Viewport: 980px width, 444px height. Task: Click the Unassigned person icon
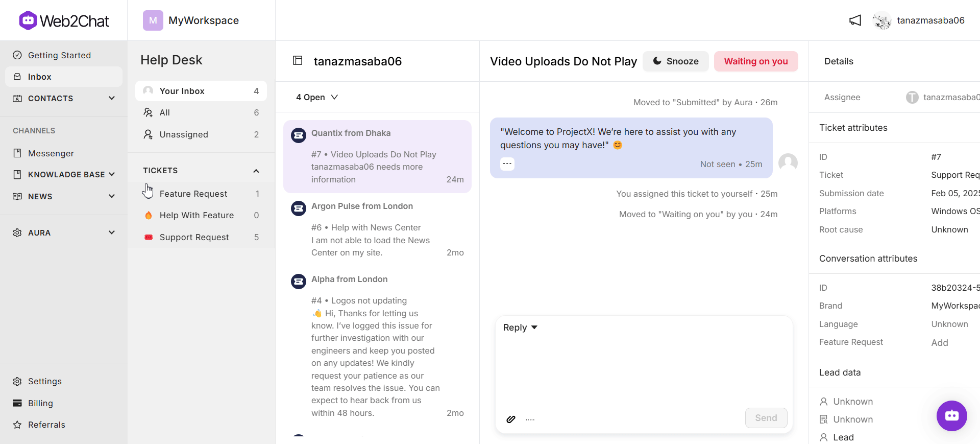tap(148, 134)
